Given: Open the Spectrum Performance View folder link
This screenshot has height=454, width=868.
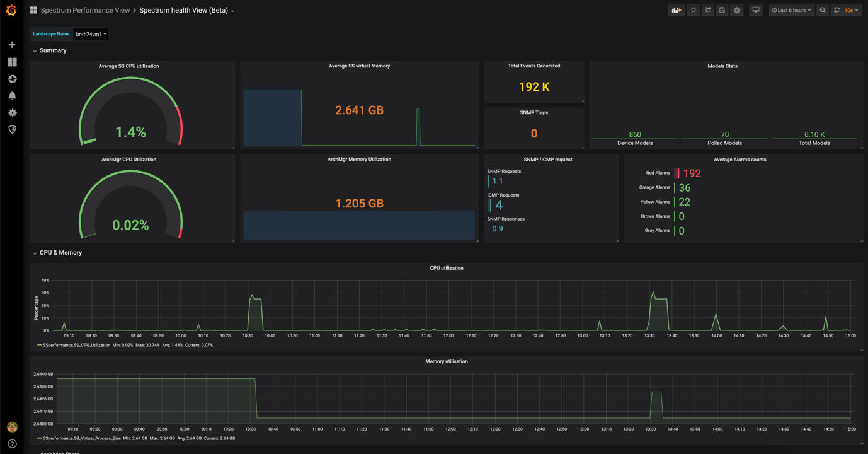Looking at the screenshot, I should [x=85, y=10].
